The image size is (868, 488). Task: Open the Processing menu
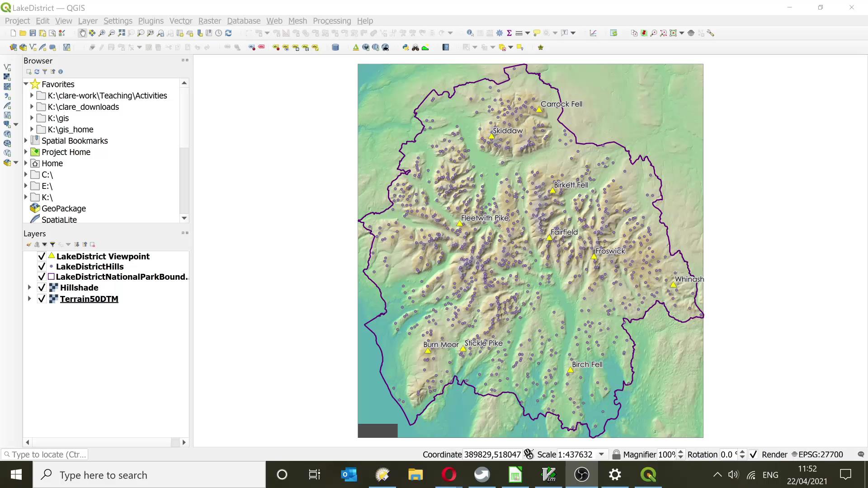point(332,21)
